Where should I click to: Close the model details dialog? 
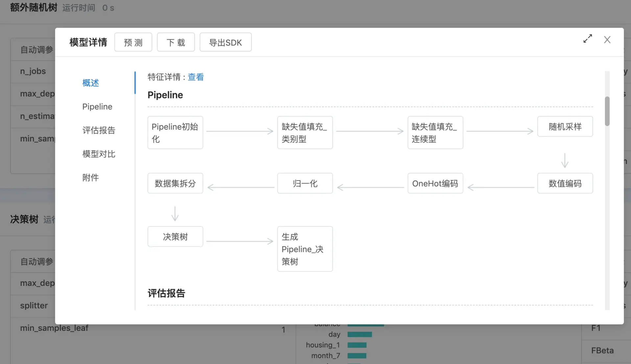tap(607, 40)
